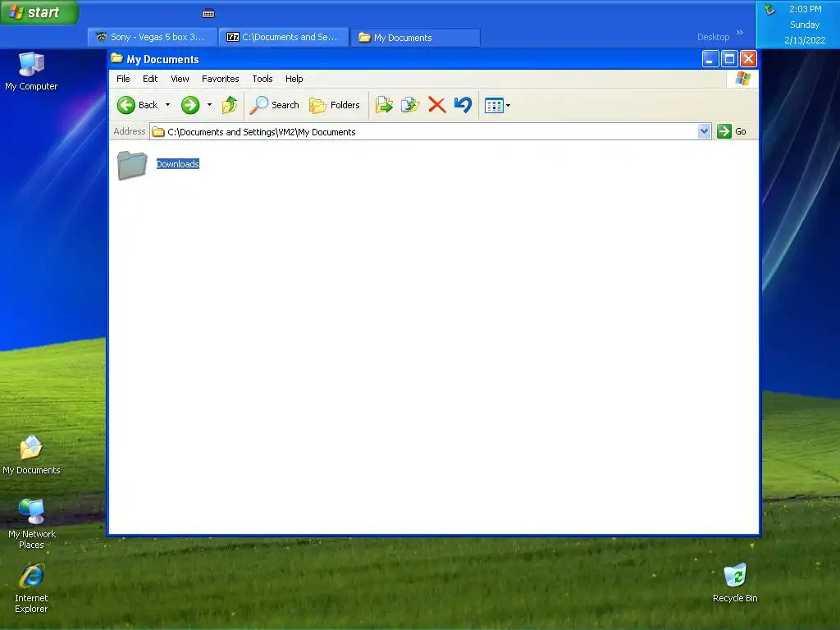Expand the Desktop toolbar chevron

click(x=740, y=33)
